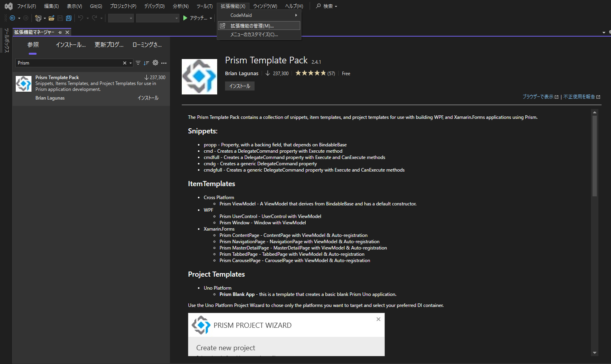This screenshot has height=364, width=611.
Task: Click the New Project toolbar icon
Action: pyautogui.click(x=38, y=18)
